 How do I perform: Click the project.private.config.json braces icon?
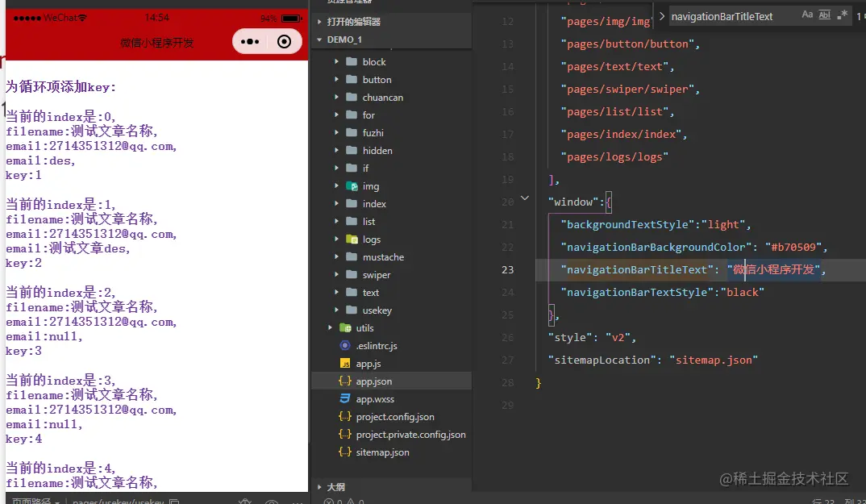pos(345,434)
